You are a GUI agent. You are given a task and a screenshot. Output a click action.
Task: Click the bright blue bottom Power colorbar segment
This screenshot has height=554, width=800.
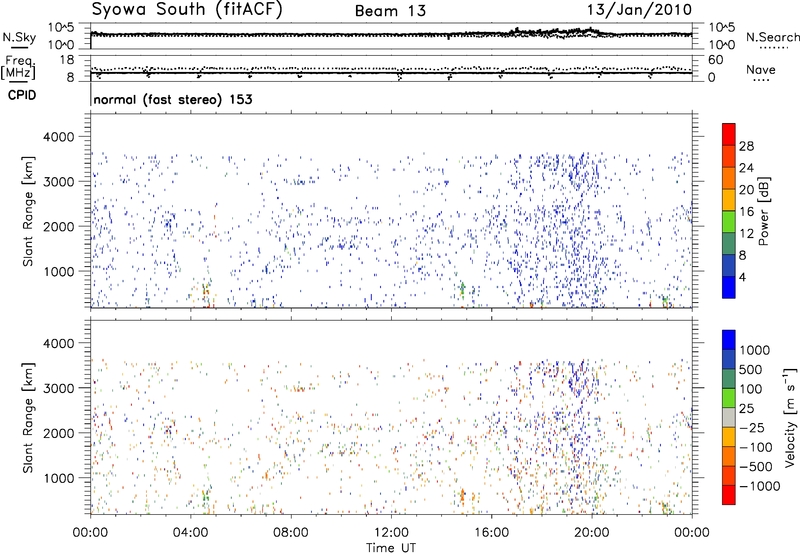pyautogui.click(x=729, y=287)
